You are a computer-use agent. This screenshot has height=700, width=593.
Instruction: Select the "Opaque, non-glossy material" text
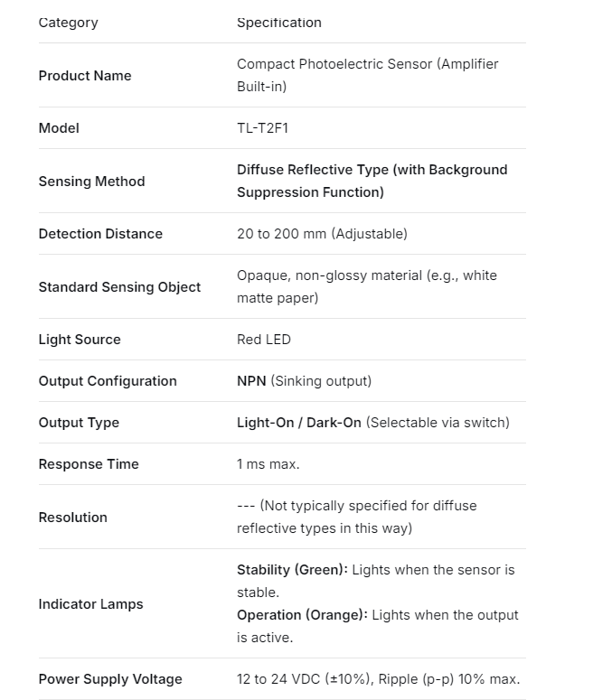coord(329,275)
